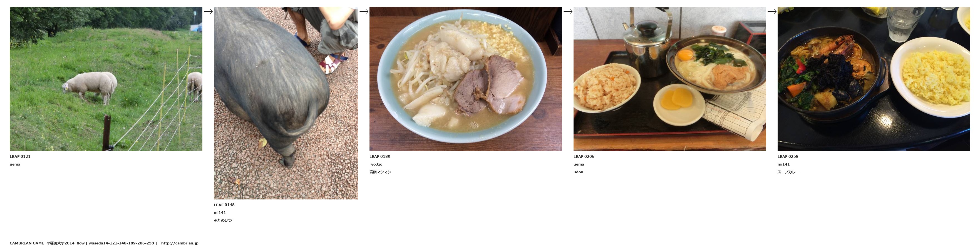Click the LEAF 0189 label
The width and height of the screenshot is (980, 250).
coord(380,157)
